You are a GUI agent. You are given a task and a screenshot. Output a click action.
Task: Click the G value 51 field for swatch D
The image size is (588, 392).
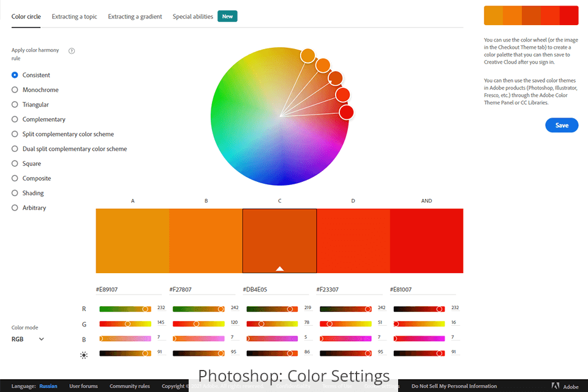[380, 323]
